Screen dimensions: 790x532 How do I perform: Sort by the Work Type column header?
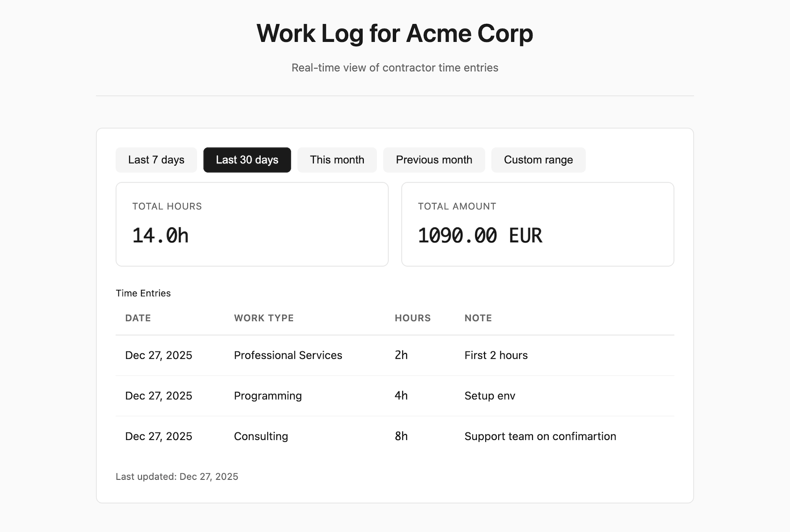pos(264,318)
